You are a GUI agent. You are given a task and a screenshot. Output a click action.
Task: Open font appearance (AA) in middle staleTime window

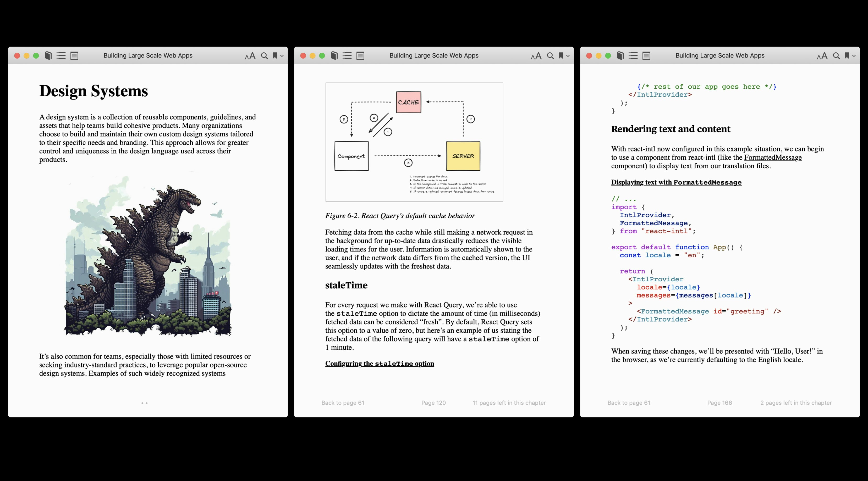[x=536, y=56]
